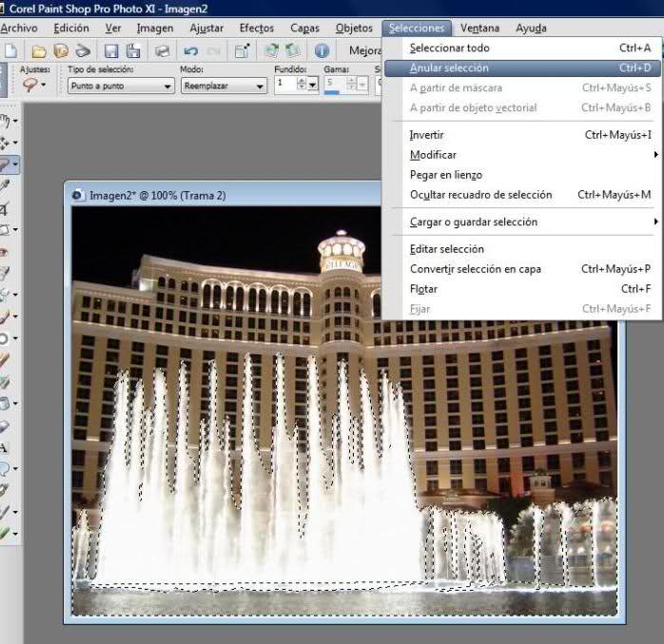The width and height of the screenshot is (664, 644).
Task: Choose Convertir selección en capa
Action: [x=522, y=269]
